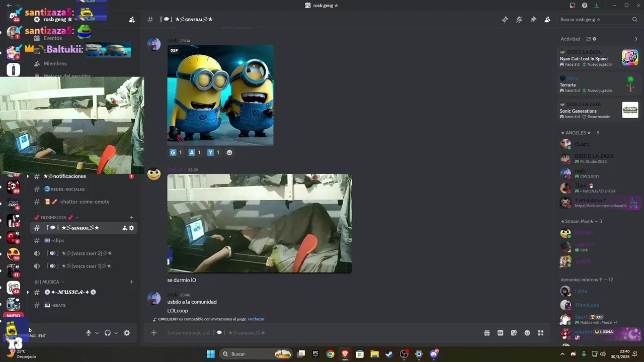Open the Nyan Cat: Lost In Space activity card
The image size is (644, 362).
pyautogui.click(x=599, y=58)
